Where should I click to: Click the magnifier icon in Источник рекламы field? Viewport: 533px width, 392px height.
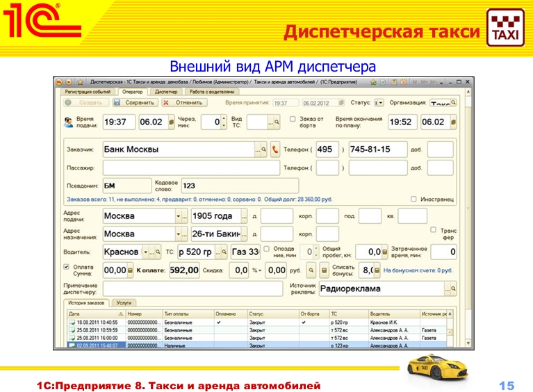[x=454, y=289]
